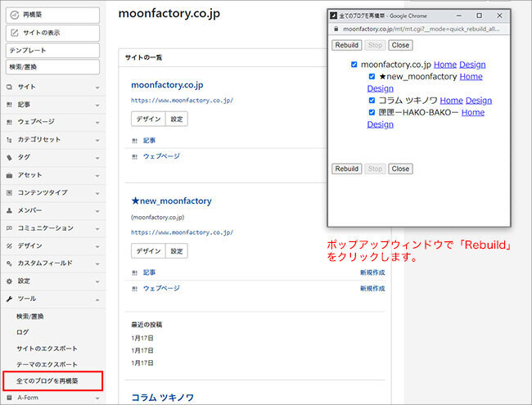
Task: Click the top Rebuild button in popup
Action: pyautogui.click(x=347, y=45)
